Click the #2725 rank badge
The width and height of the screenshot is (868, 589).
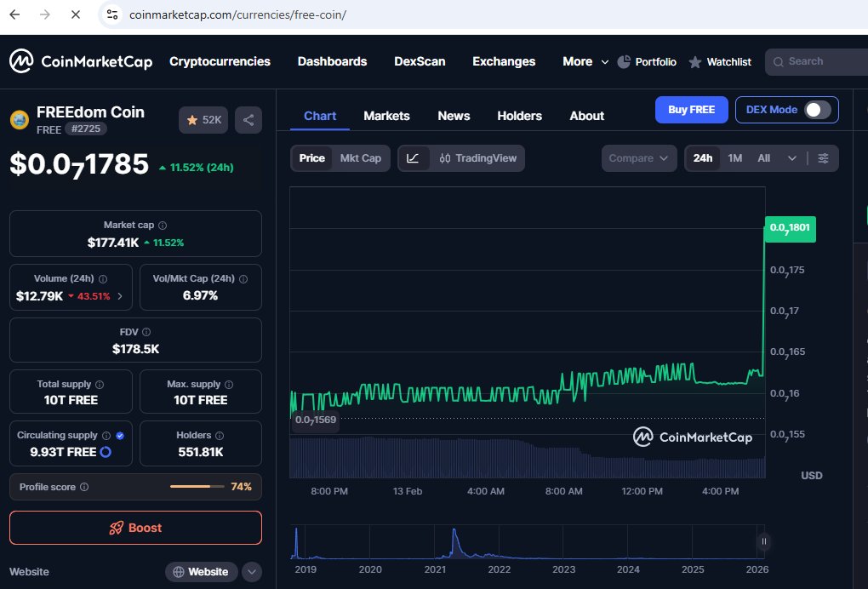point(86,129)
